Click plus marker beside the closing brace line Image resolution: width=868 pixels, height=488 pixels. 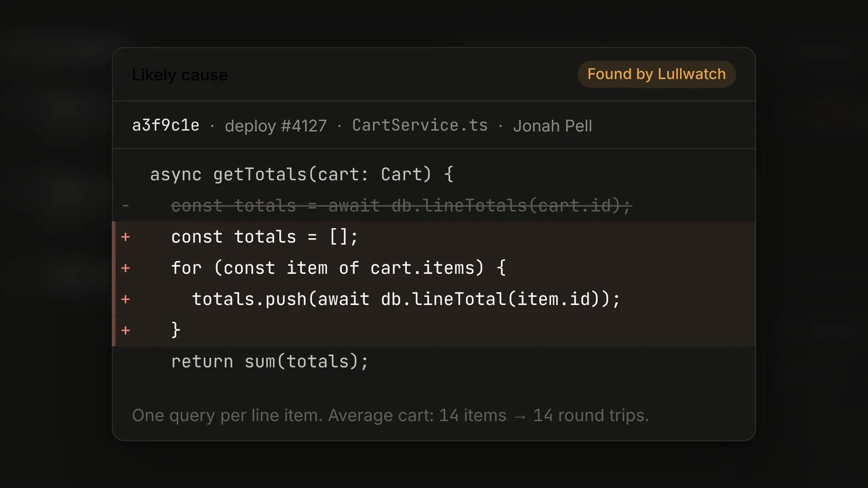pyautogui.click(x=125, y=331)
